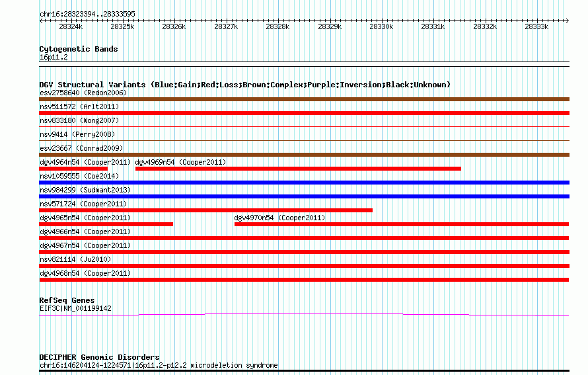Click the blue gain bar for nsv984299
Image resolution: width=588 pixels, height=375 pixels.
click(x=304, y=196)
